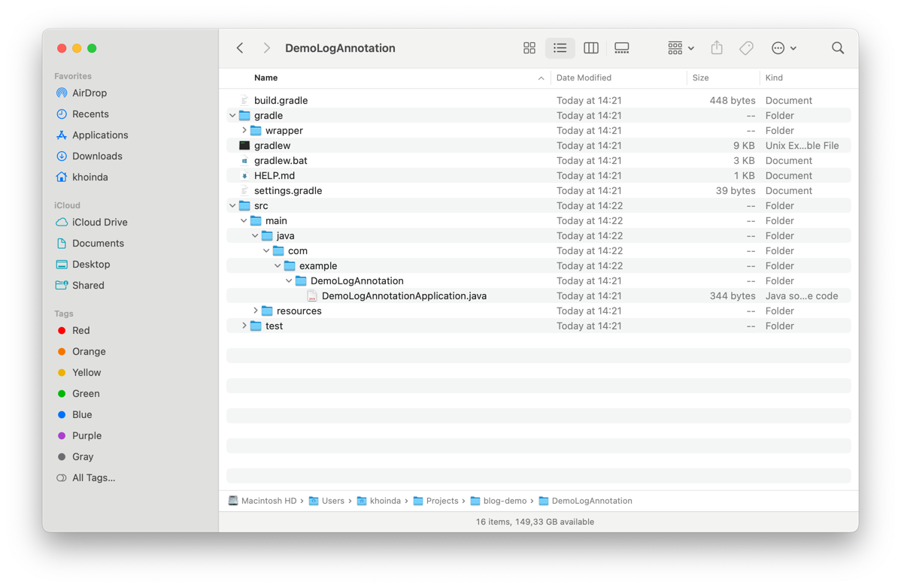Open the More actions ellipsis menu
This screenshot has height=588, width=901.
[784, 48]
